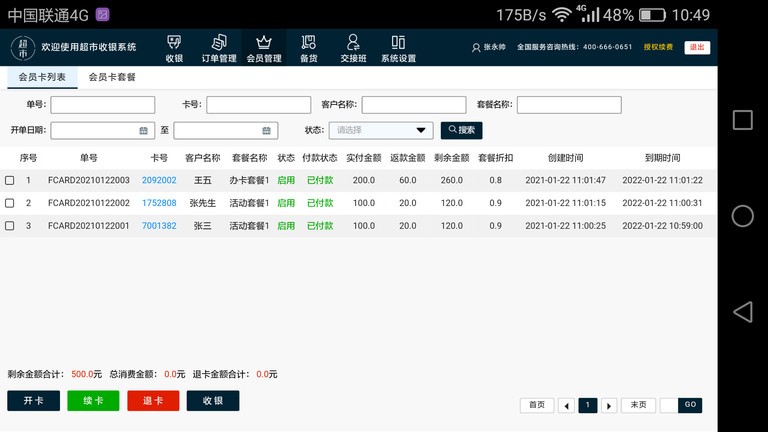Screen dimensions: 768x432
Task: Switch to the 会员卡套餐 tab
Action: click(x=112, y=77)
